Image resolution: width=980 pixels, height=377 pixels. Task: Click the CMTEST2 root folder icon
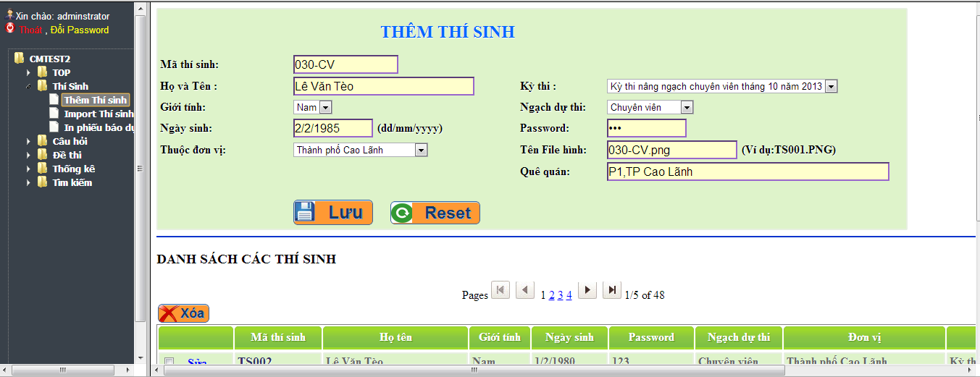point(20,59)
